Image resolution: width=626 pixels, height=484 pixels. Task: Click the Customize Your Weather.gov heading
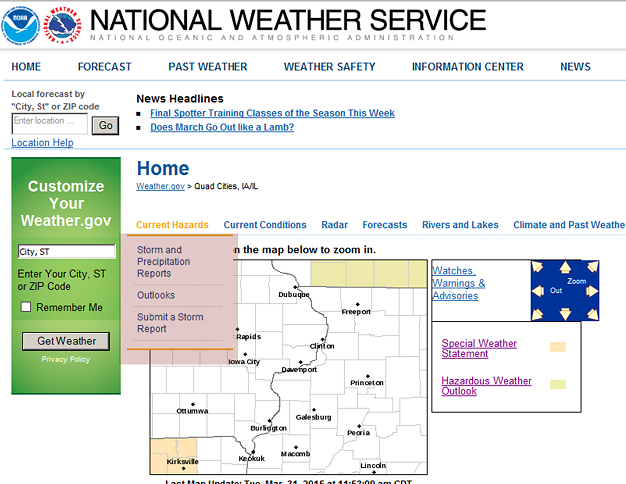[x=66, y=203]
